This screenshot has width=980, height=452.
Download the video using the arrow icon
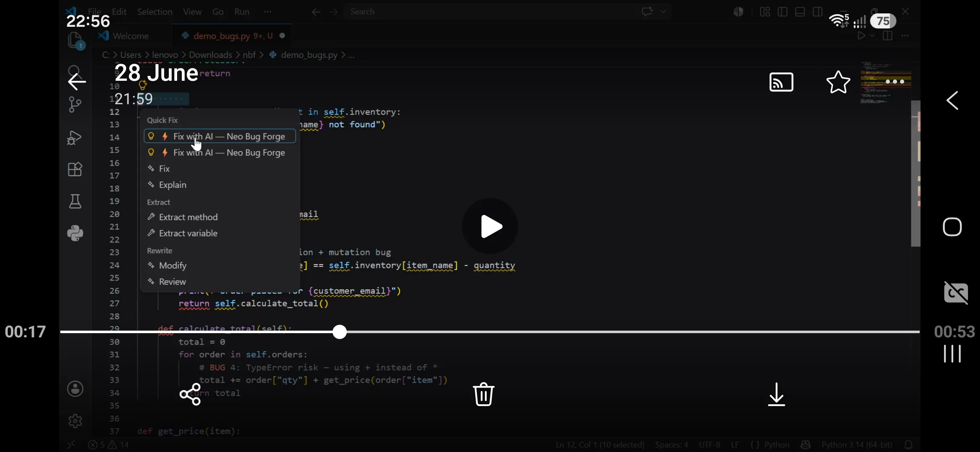pos(776,394)
